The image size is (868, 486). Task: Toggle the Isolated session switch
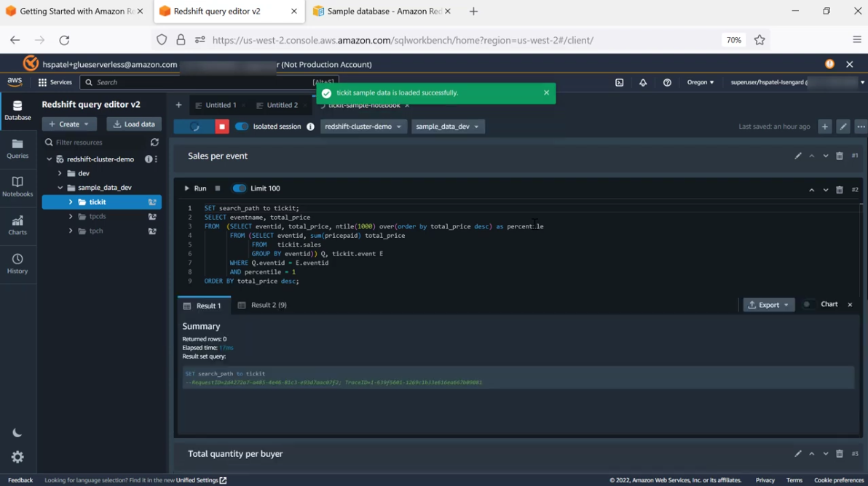coord(242,127)
